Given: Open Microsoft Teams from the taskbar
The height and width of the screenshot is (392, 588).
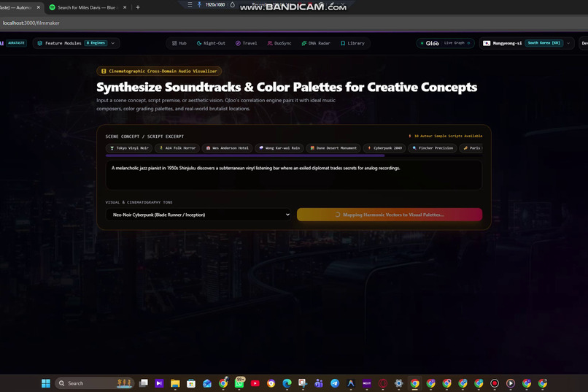Looking at the screenshot, I should [x=319, y=383].
